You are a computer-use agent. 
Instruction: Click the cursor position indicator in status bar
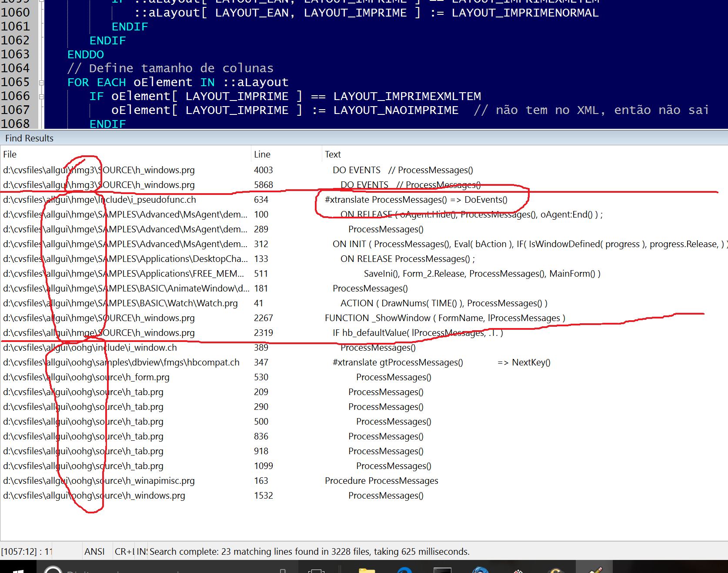pos(26,552)
